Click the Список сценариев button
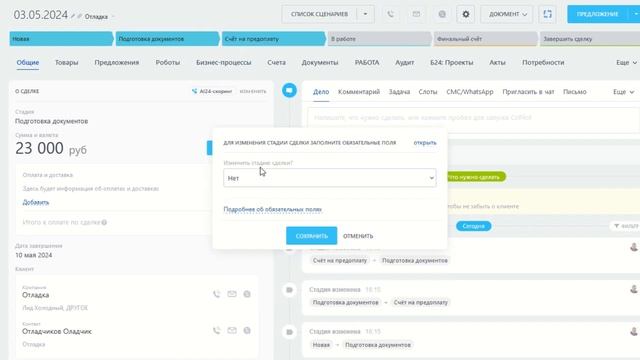 pyautogui.click(x=319, y=14)
